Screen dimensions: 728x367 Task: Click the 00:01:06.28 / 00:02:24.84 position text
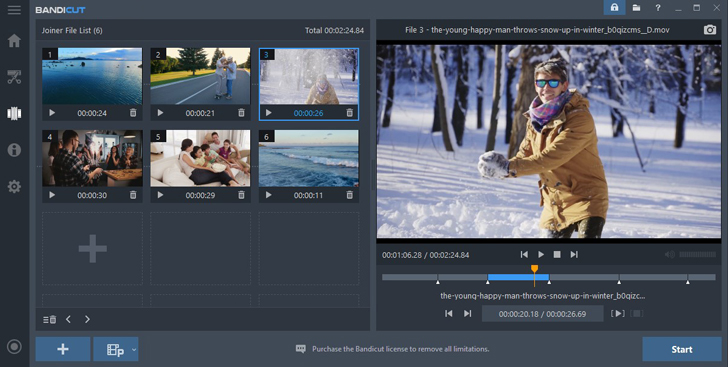click(x=426, y=255)
